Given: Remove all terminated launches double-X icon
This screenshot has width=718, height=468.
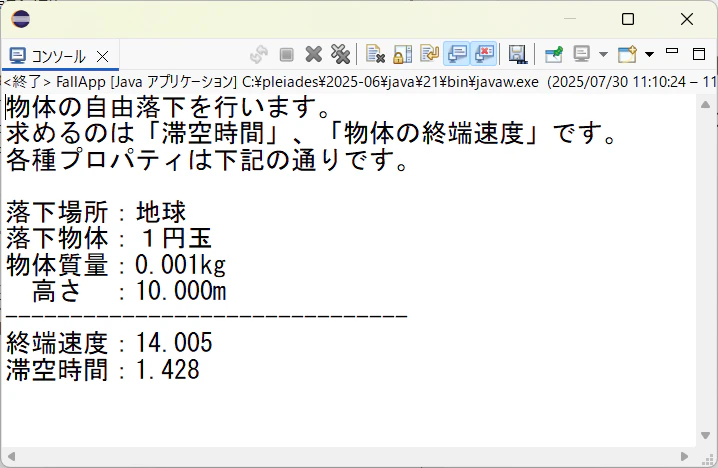Looking at the screenshot, I should pyautogui.click(x=341, y=54).
